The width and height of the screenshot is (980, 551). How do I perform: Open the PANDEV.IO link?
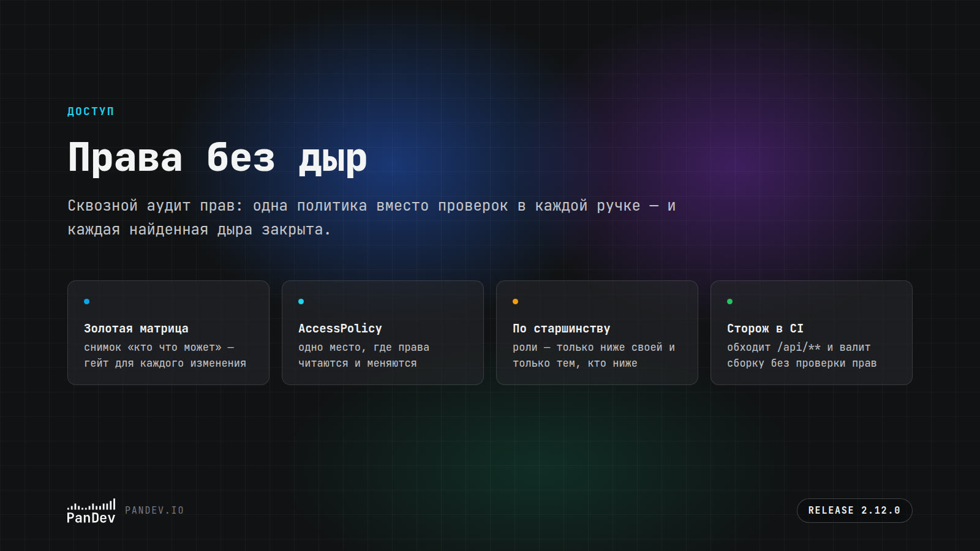click(154, 511)
